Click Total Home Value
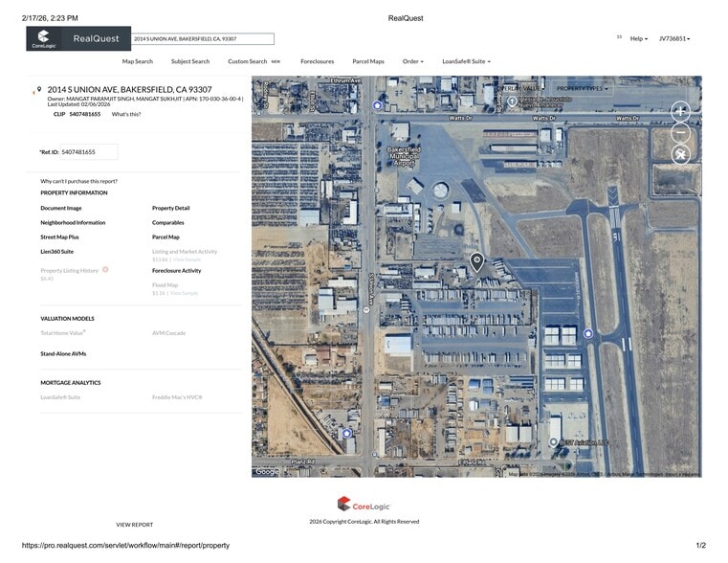This screenshot has height=563, width=728. point(62,332)
